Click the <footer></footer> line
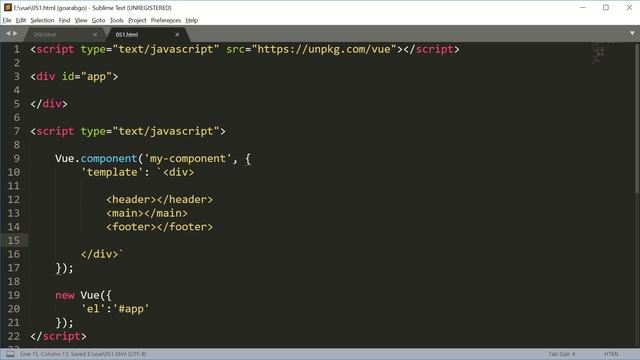Viewport: 640px width, 360px height. click(x=160, y=227)
